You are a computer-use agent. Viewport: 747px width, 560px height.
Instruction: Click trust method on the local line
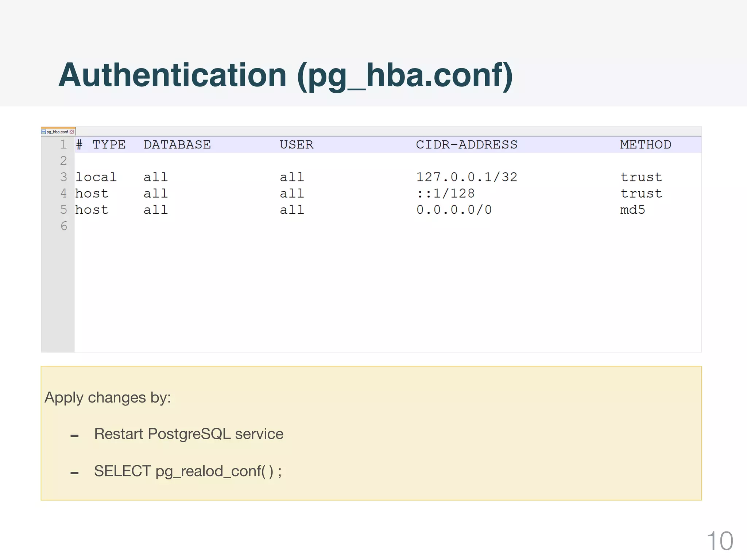point(641,177)
